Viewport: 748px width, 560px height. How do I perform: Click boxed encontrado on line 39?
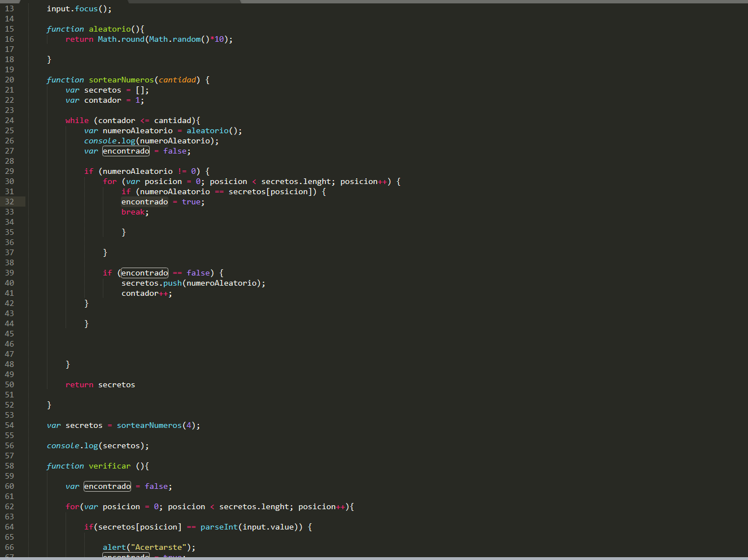tap(145, 273)
